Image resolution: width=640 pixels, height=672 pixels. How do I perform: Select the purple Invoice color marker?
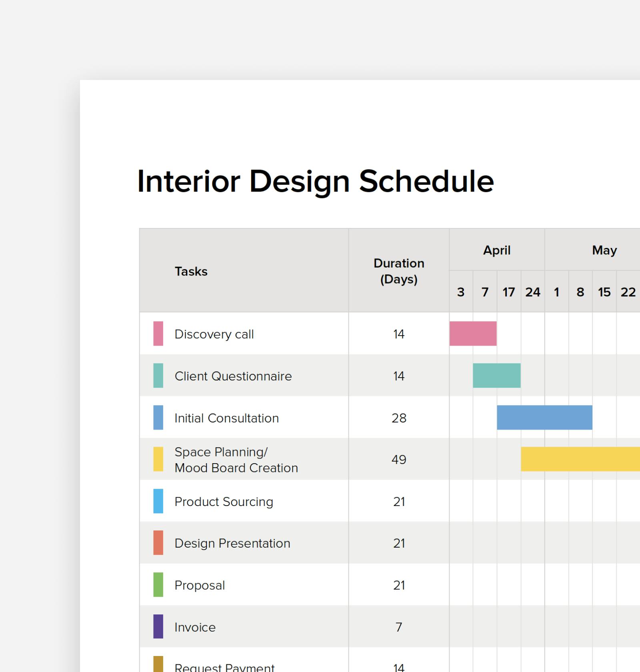click(x=158, y=627)
